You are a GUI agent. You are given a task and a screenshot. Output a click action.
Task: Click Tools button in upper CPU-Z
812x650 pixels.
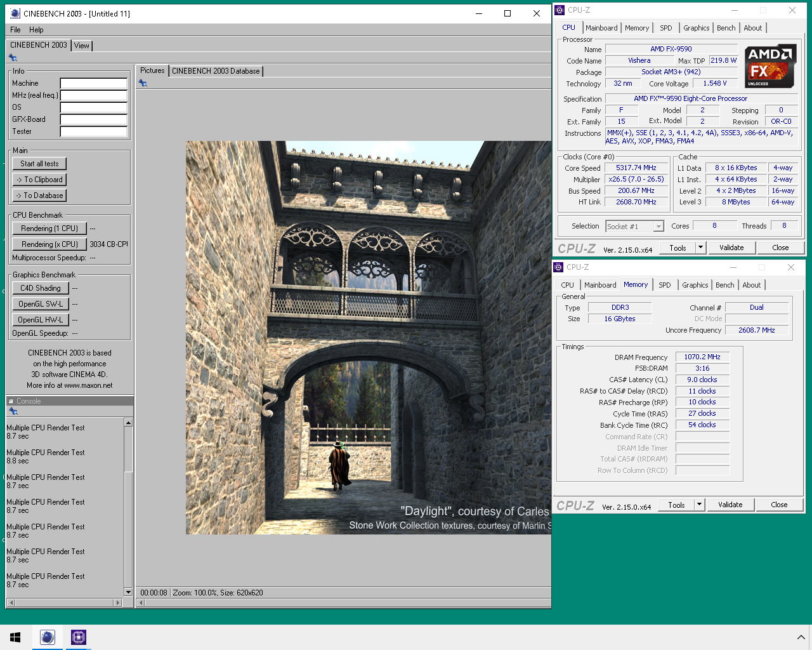coord(678,248)
